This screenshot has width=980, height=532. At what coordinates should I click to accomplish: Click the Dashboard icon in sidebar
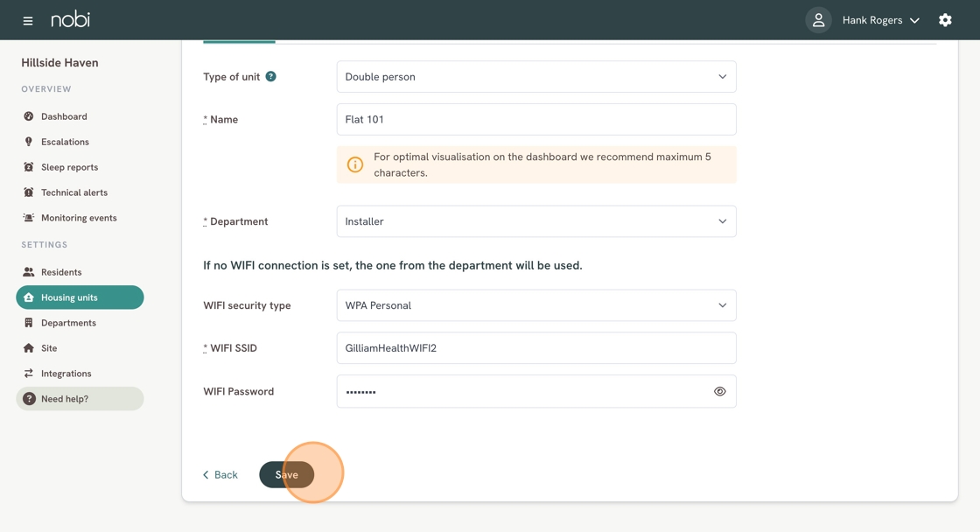click(x=29, y=116)
